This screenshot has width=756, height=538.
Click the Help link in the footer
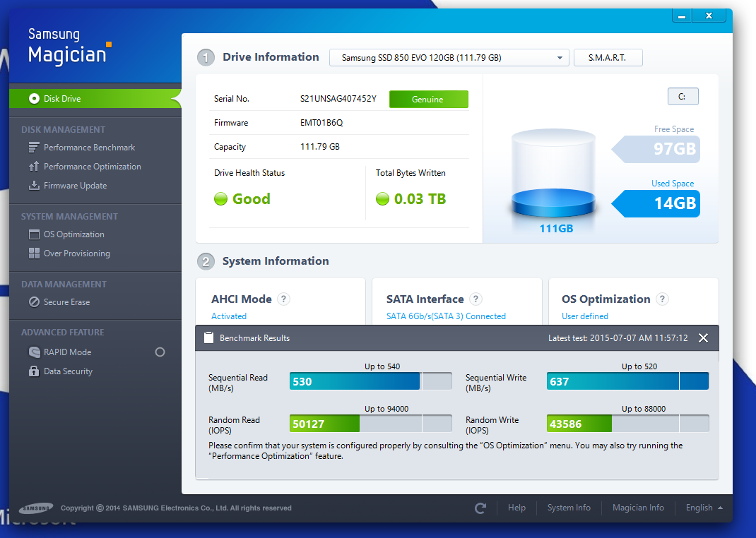click(x=516, y=508)
